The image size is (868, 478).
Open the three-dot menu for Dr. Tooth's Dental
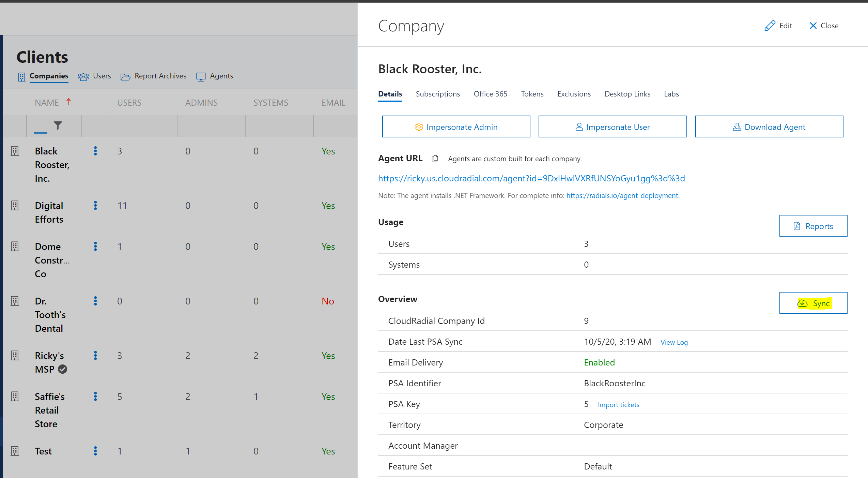pyautogui.click(x=95, y=301)
